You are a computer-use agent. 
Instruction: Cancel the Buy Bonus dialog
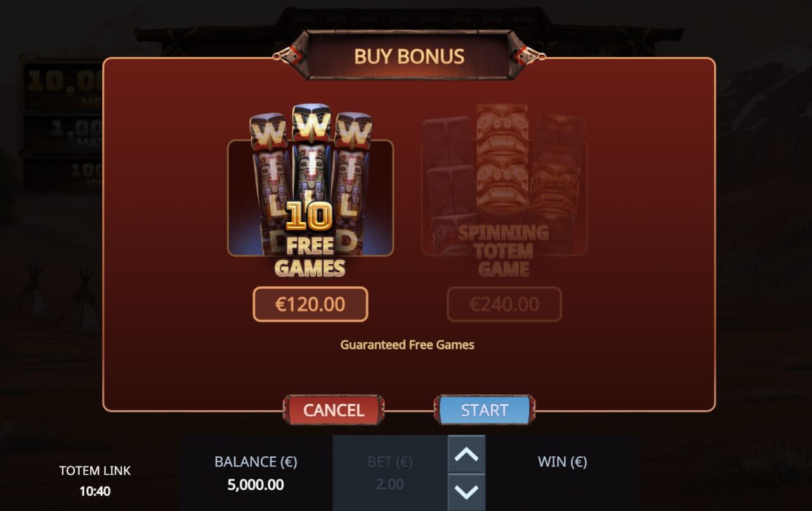[334, 410]
